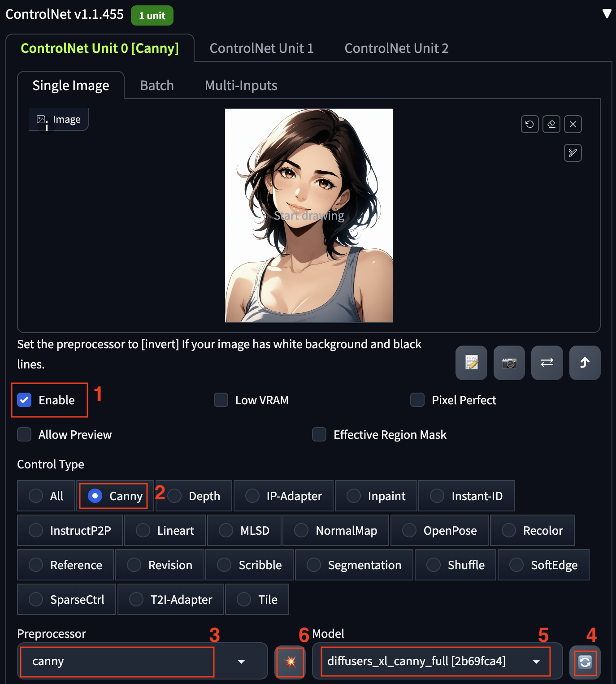Enable the Low VRAM checkbox
Viewport: 616px width, 684px height.
221,400
